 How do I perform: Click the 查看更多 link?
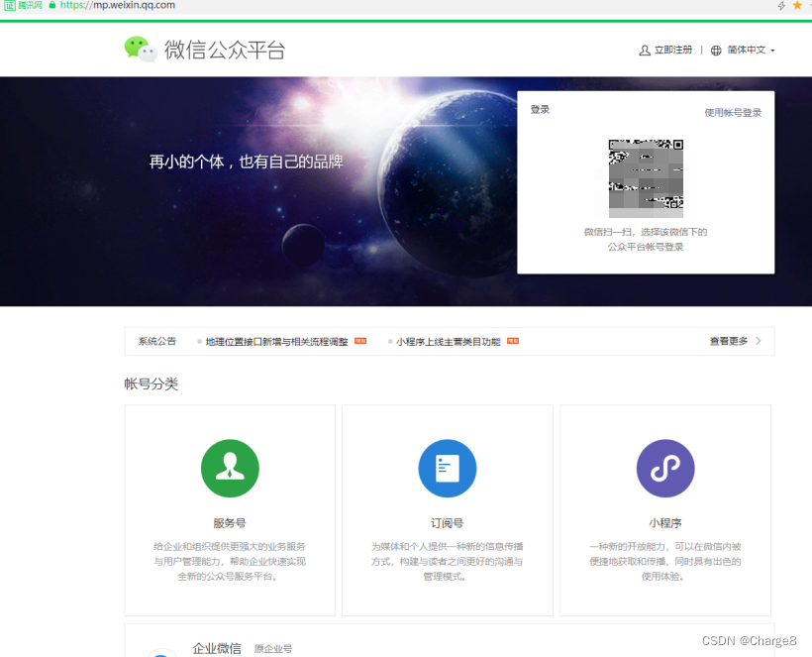728,341
